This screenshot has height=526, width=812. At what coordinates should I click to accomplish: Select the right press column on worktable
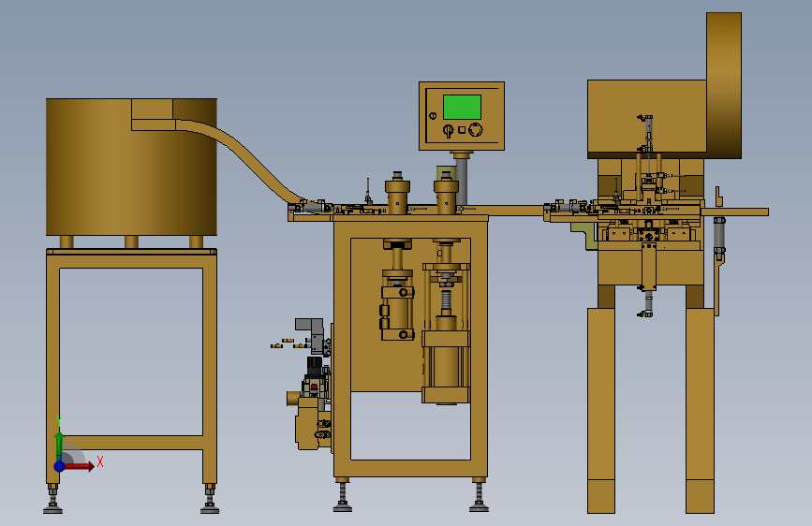pos(446,196)
